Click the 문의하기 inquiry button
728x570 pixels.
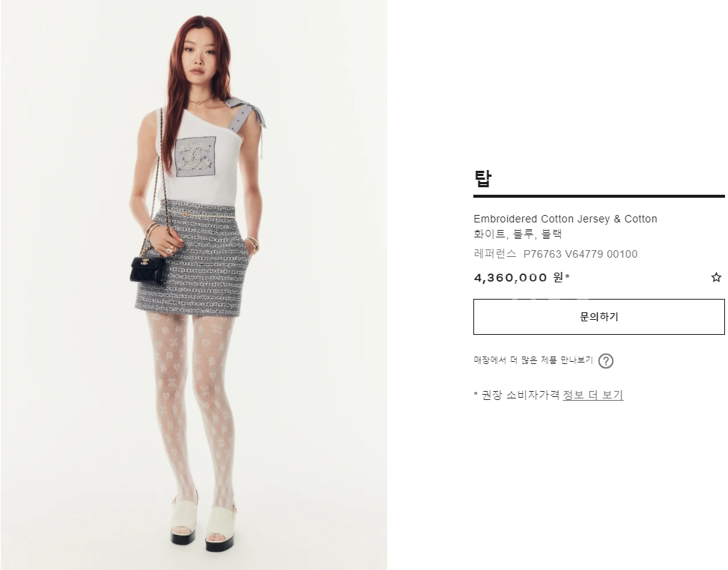point(599,317)
